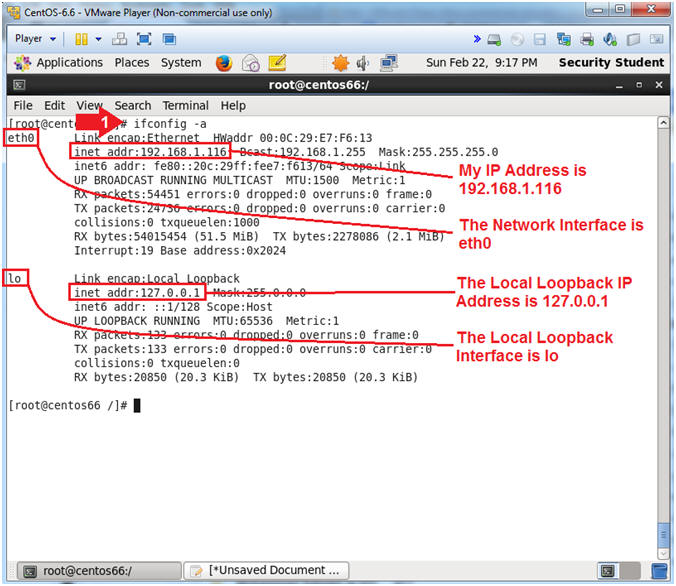Open the terminal Help menu
Image resolution: width=676 pixels, height=586 pixels.
pos(233,106)
